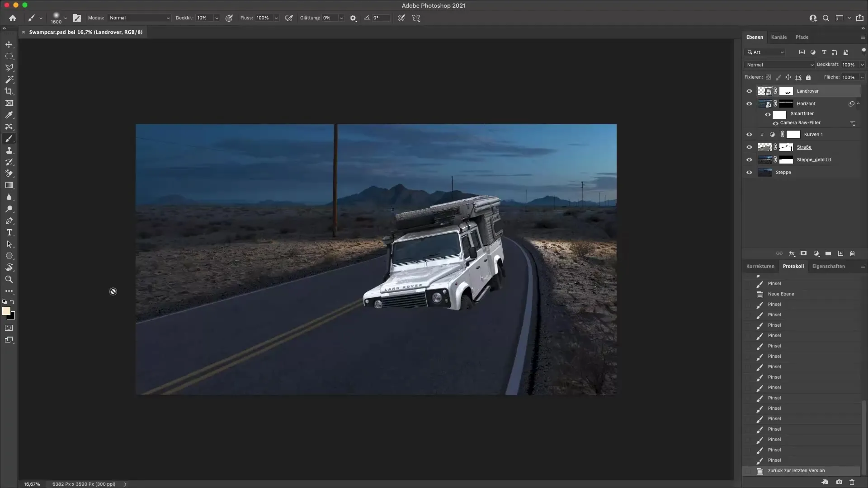Add layer mask in Layers panel
Image resolution: width=868 pixels, height=488 pixels.
(803, 253)
